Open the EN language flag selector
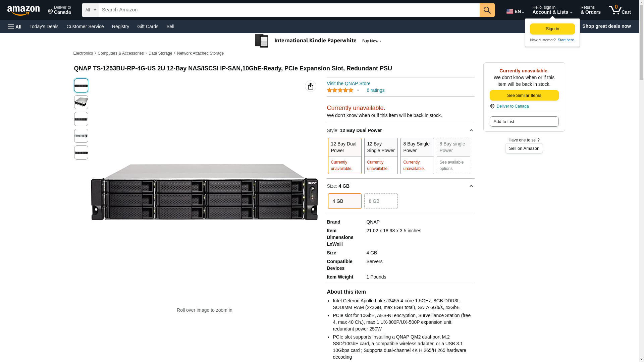This screenshot has width=644, height=362. 515,11
